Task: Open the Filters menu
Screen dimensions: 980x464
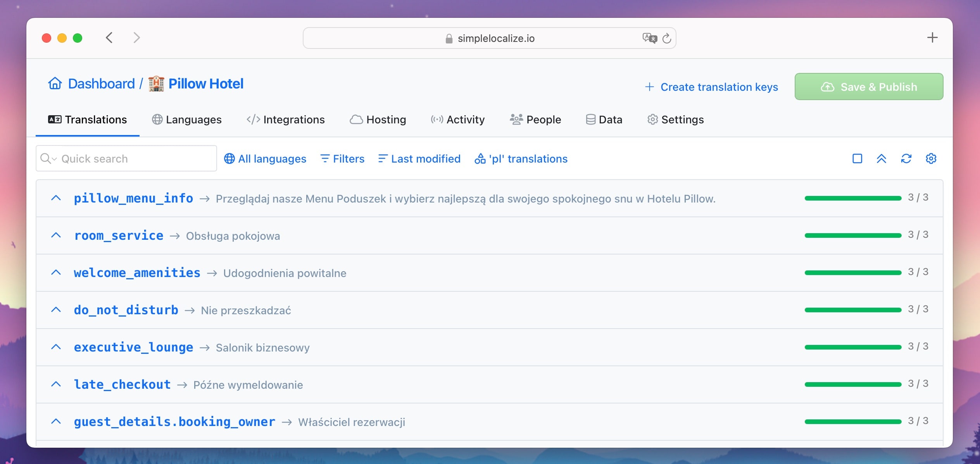Action: pyautogui.click(x=342, y=159)
